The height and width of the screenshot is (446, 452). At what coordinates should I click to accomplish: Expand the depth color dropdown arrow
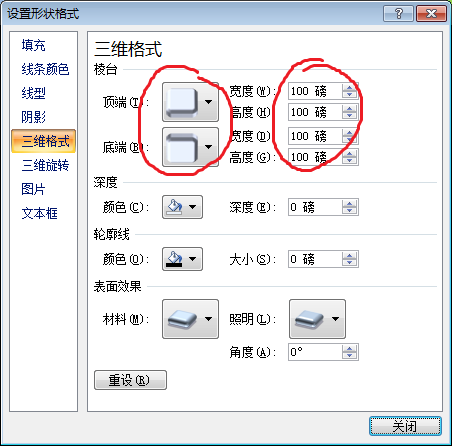tap(193, 207)
